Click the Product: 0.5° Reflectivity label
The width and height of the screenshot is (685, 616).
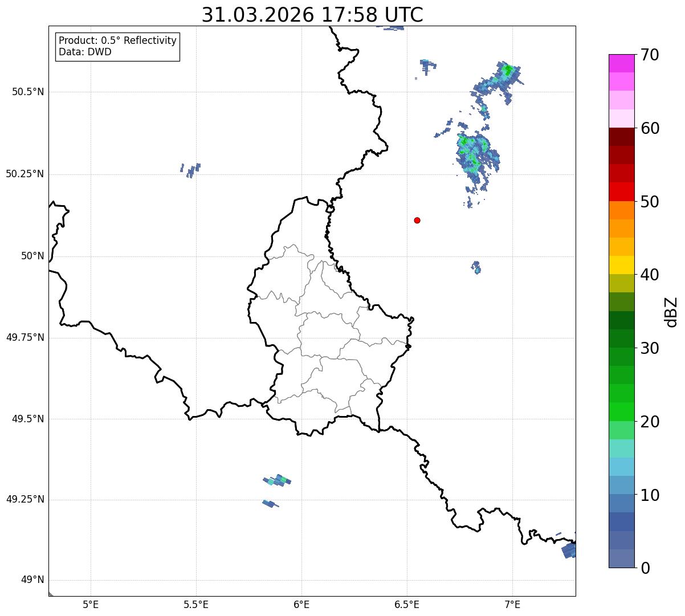pyautogui.click(x=117, y=40)
